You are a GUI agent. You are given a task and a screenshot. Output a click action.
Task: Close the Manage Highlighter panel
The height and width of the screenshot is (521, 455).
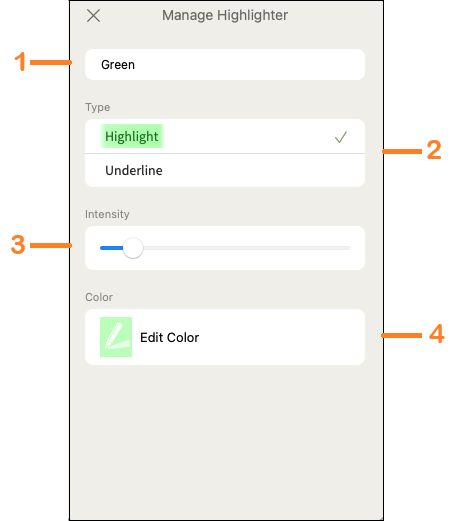[93, 15]
